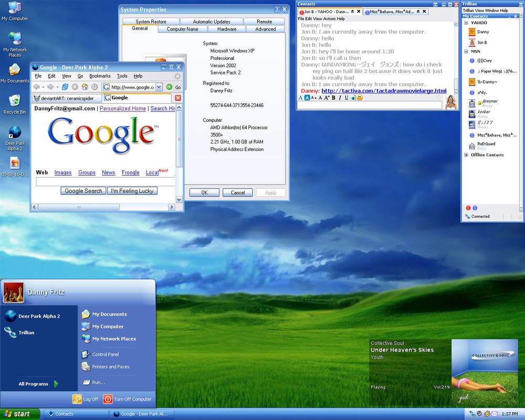The height and width of the screenshot is (420, 525).
Task: Click Cancel in System Properties
Action: coord(238,193)
